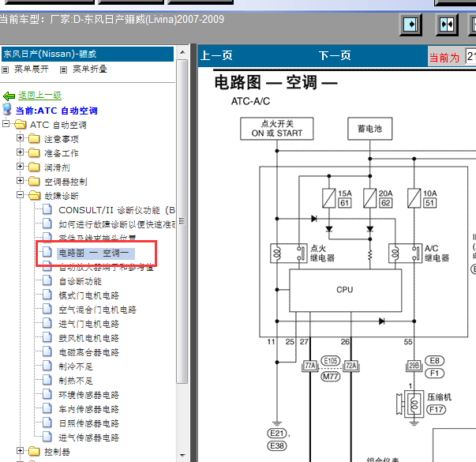The height and width of the screenshot is (462, 476).
Task: Click the current page number field
Action: (x=470, y=57)
